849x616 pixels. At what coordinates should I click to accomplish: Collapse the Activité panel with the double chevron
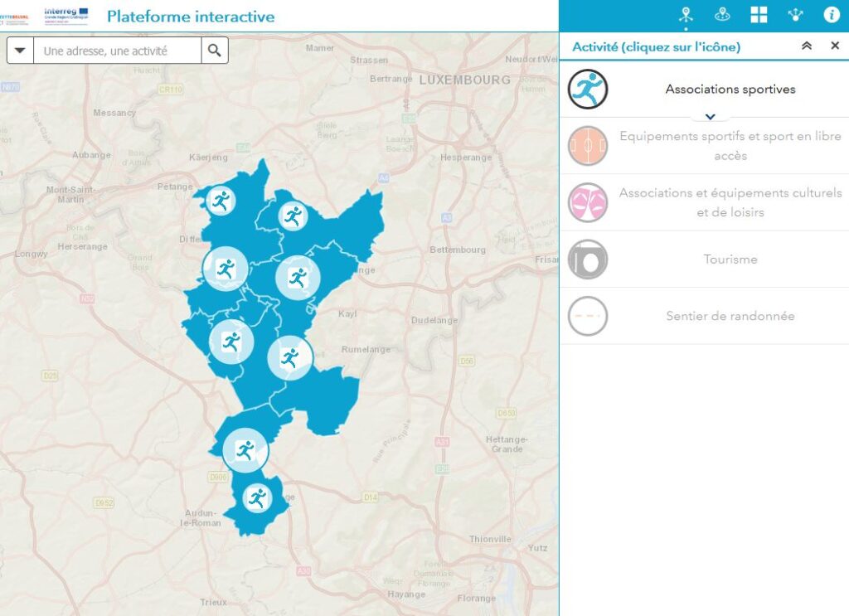pos(805,46)
